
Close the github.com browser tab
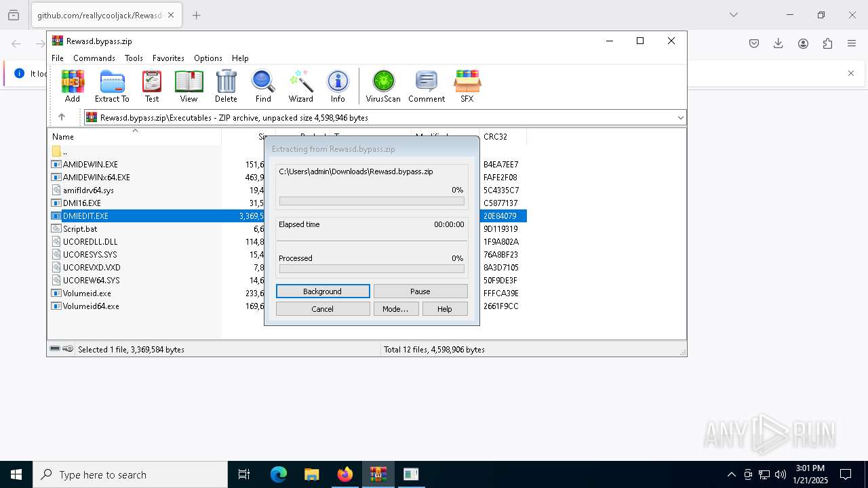[171, 15]
